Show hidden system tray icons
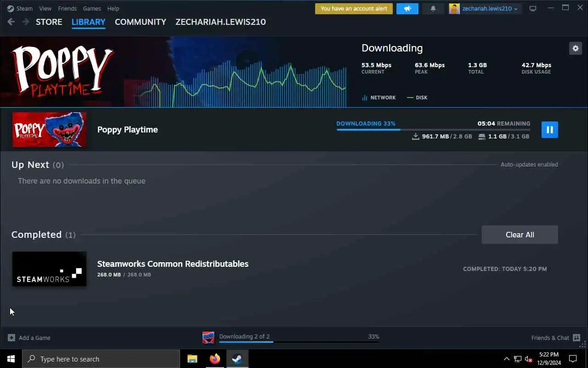 pyautogui.click(x=507, y=359)
